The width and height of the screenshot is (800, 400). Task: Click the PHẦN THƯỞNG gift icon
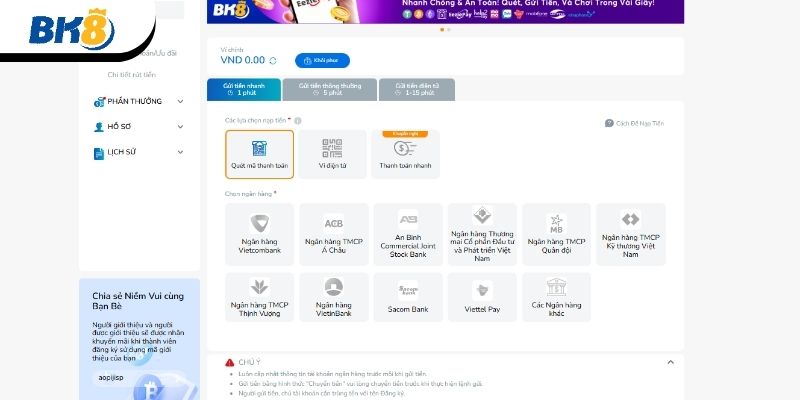[99, 102]
